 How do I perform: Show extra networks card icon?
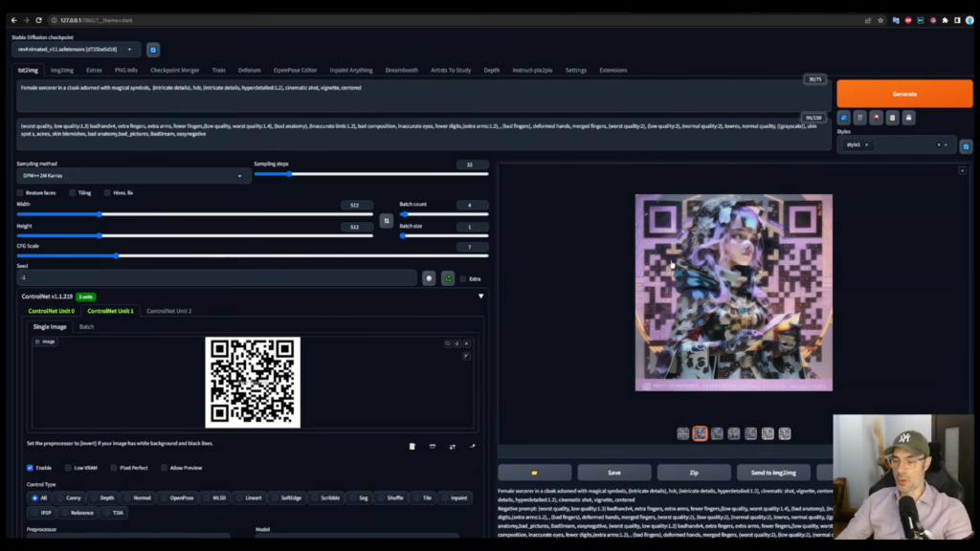(877, 118)
